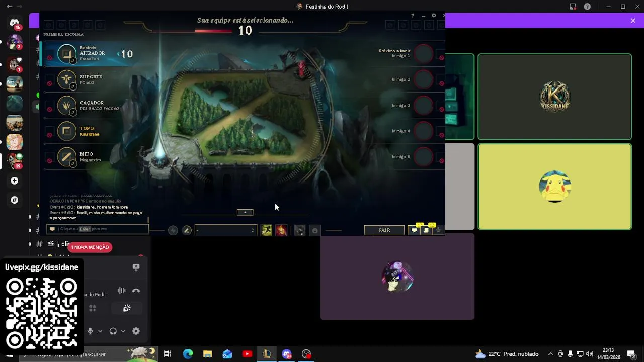Open Discord soundboard button
This screenshot has height=362, width=644.
(127, 308)
